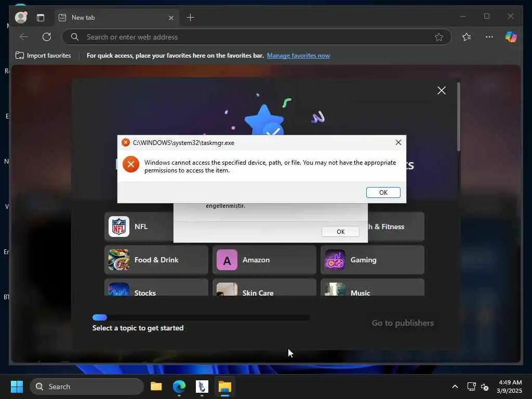
Task: Click Import favorites on the favorites bar
Action: [x=43, y=55]
